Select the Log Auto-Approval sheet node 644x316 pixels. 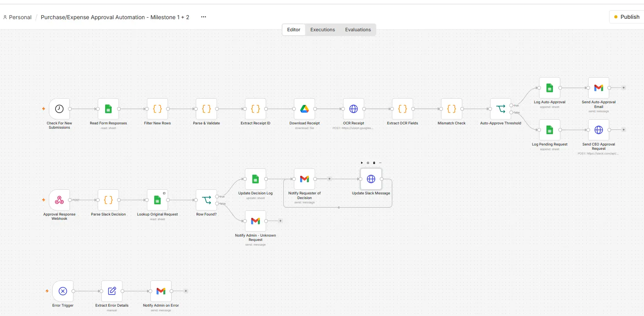[x=550, y=88]
